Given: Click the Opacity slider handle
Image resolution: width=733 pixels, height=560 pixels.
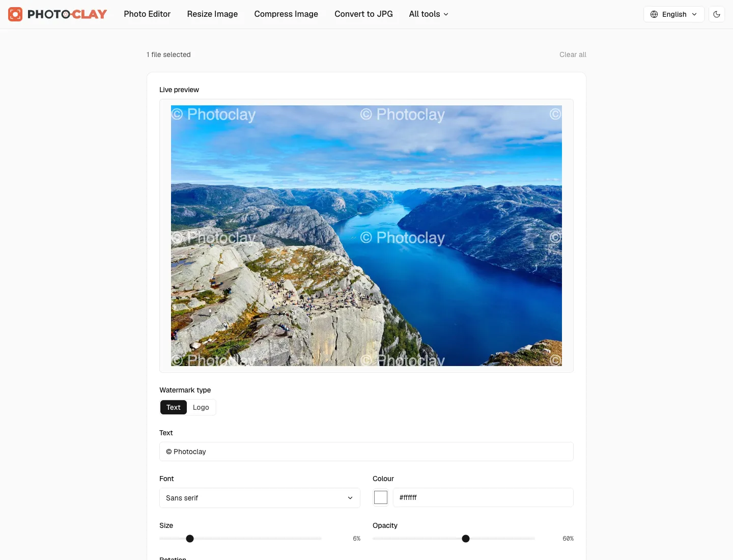Looking at the screenshot, I should click(x=466, y=539).
